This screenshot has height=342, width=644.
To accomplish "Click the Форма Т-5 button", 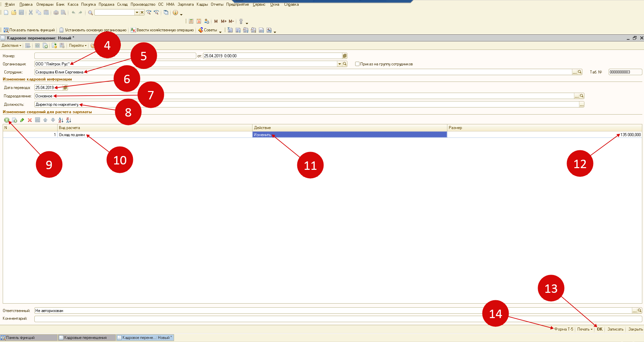I will tap(564, 329).
